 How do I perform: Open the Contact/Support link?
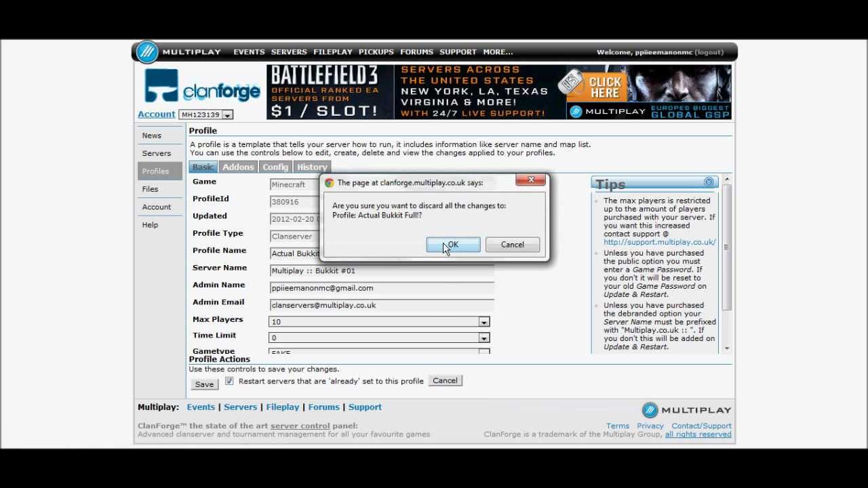coord(701,426)
